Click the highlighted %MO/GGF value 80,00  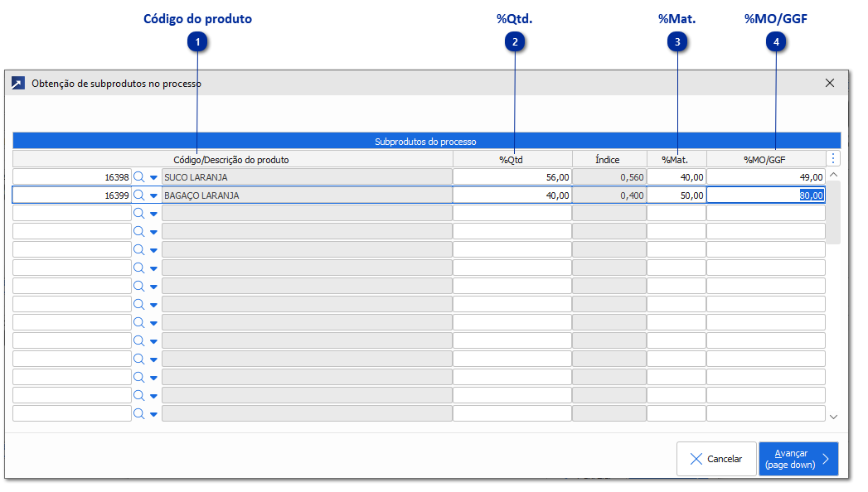pos(766,195)
